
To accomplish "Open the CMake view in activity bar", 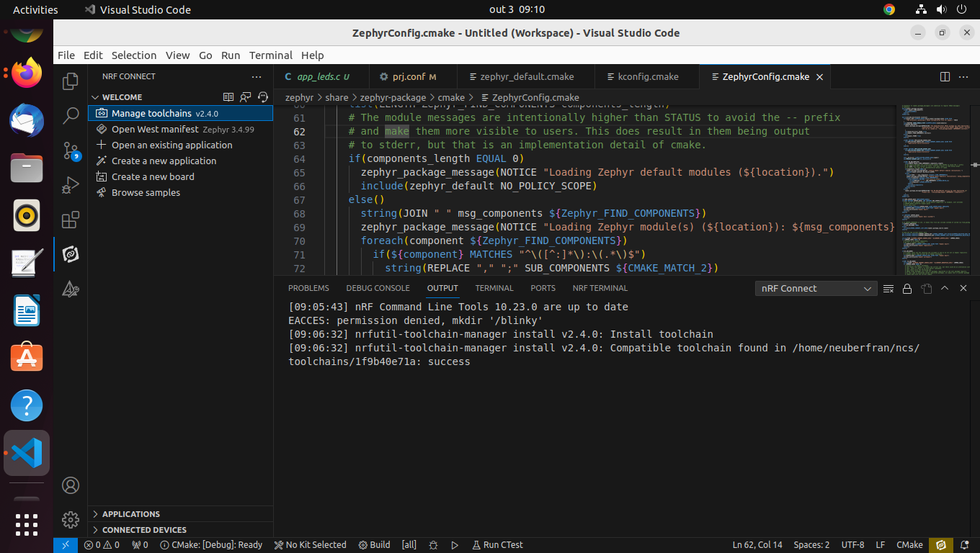I will coord(71,289).
